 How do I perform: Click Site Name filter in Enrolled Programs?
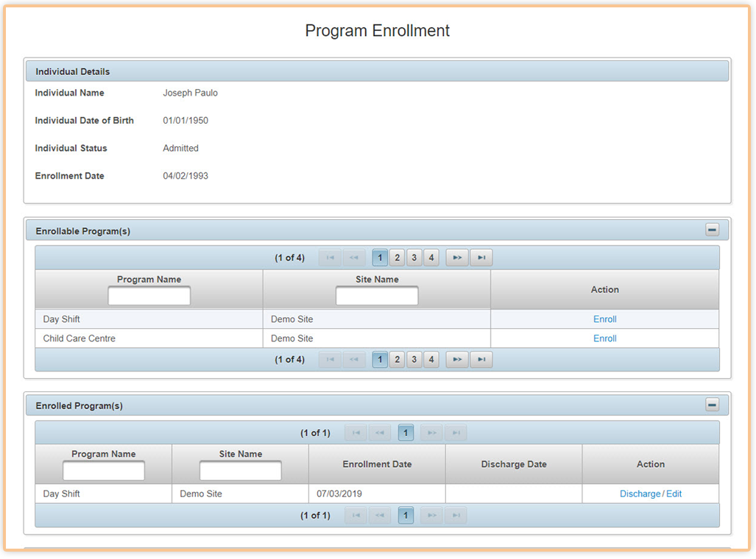pyautogui.click(x=241, y=471)
